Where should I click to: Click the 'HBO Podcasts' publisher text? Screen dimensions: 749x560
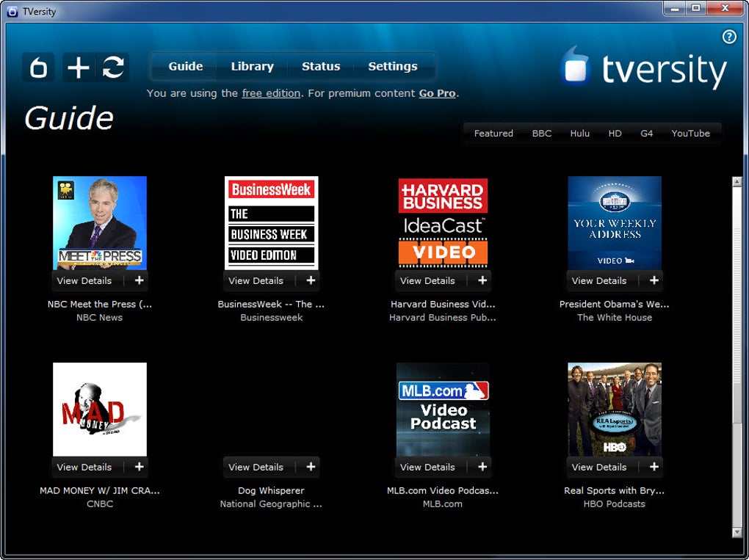click(x=615, y=503)
